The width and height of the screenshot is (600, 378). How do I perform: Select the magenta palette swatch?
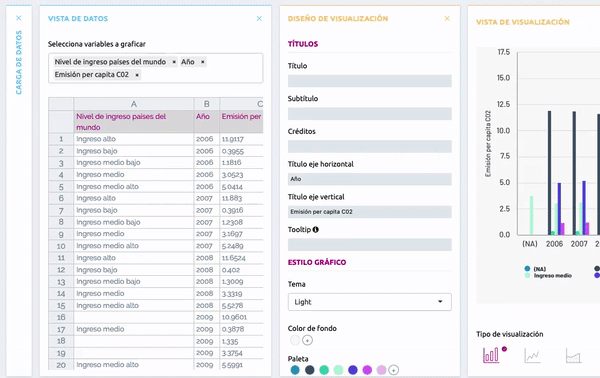tap(367, 370)
